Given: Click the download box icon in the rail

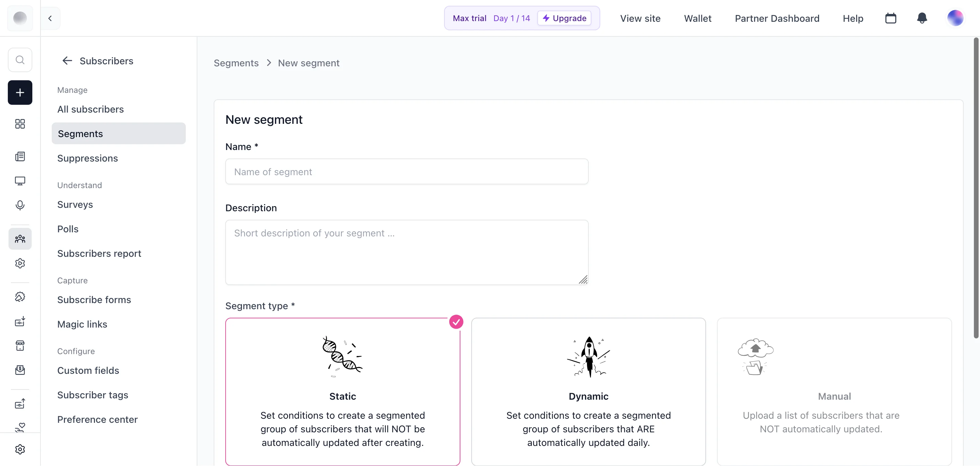Looking at the screenshot, I should (x=20, y=321).
